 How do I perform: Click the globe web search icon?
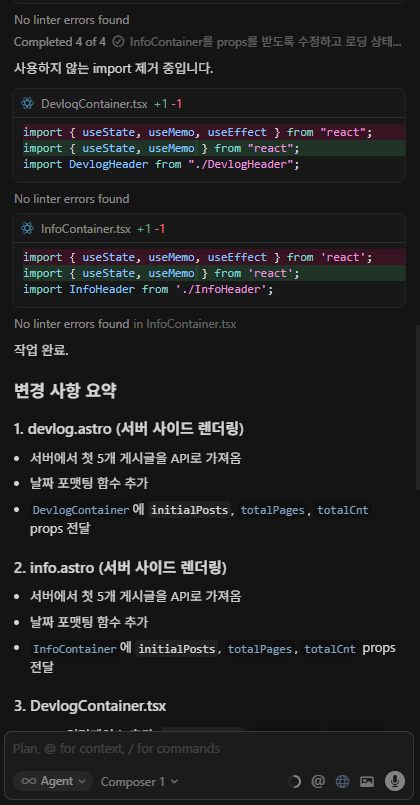coord(342,781)
